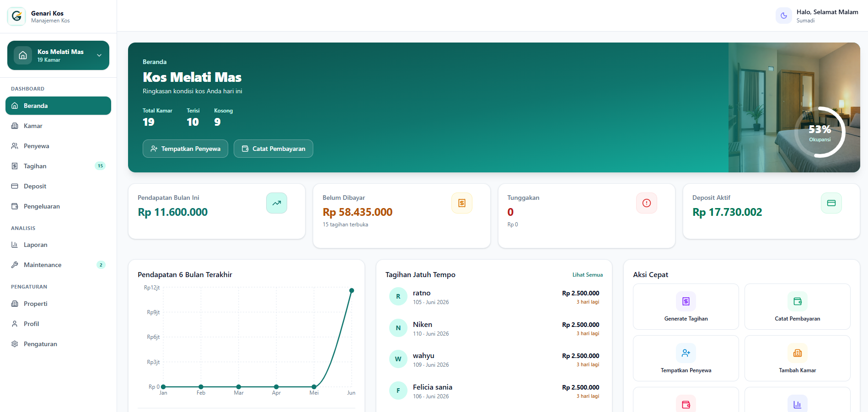
Task: Open the Pengeluaran page
Action: [58, 206]
